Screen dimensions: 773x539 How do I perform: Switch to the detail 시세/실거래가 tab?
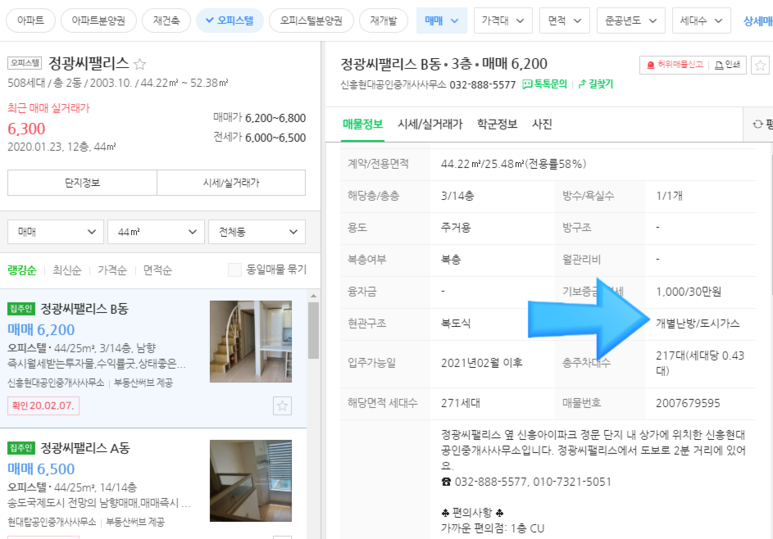430,124
